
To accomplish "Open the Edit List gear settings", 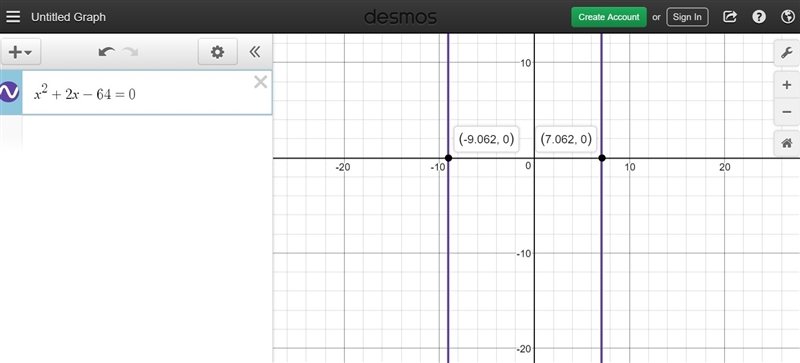I will (x=218, y=52).
